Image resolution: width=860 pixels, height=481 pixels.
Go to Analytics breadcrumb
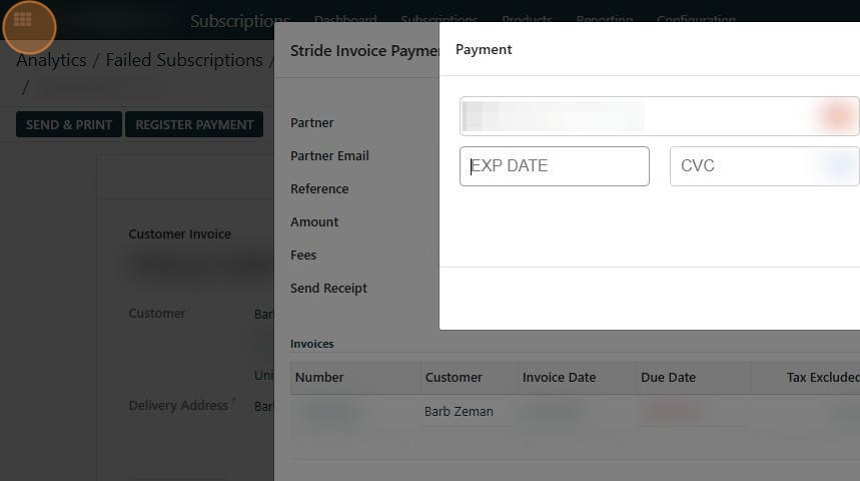tap(51, 60)
